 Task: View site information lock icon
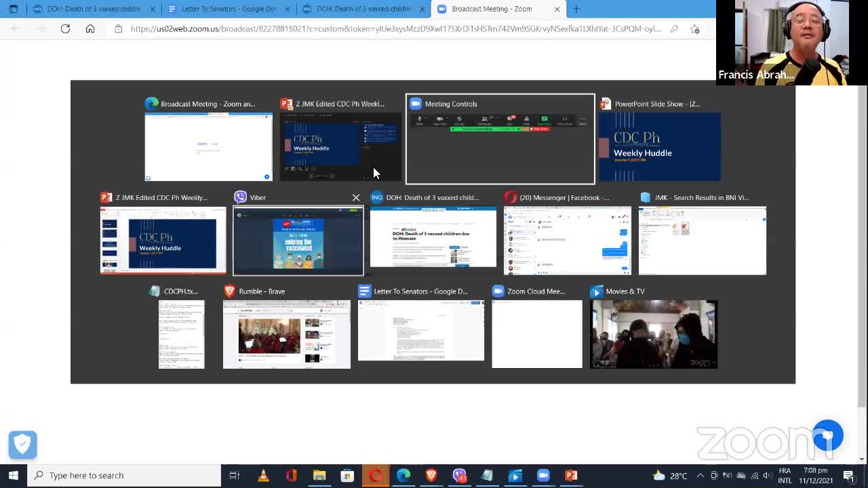tap(118, 28)
